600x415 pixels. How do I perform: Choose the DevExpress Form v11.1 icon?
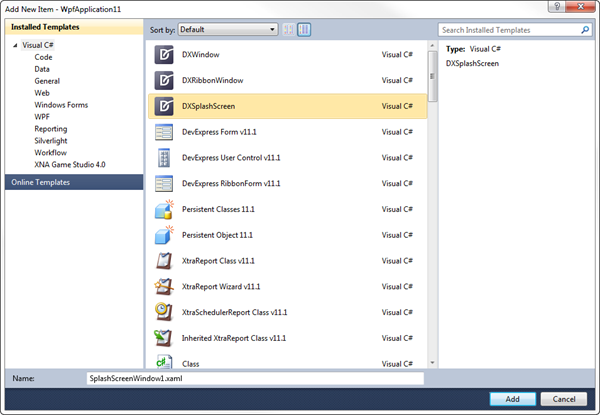click(x=164, y=132)
